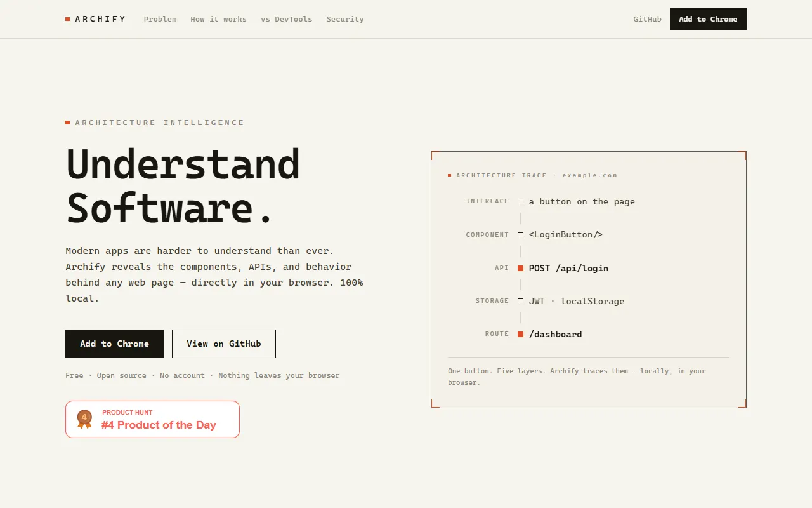
Task: Click the View on GitHub button
Action: 224,344
